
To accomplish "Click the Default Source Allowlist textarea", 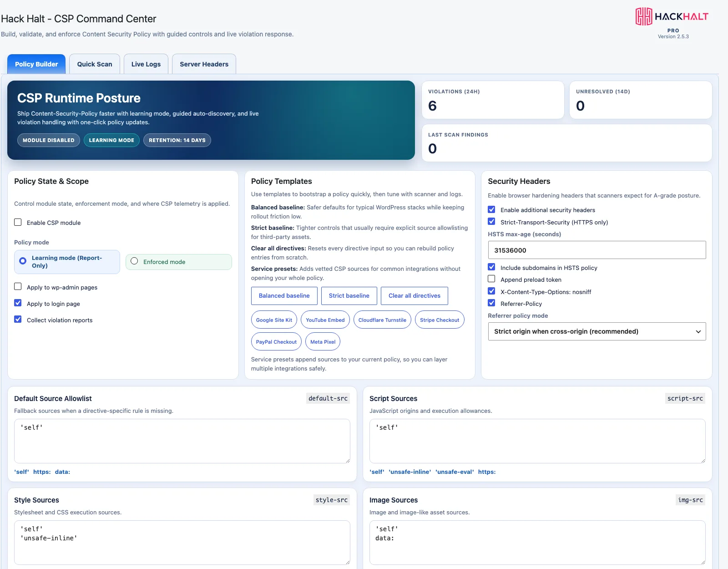I will click(182, 441).
